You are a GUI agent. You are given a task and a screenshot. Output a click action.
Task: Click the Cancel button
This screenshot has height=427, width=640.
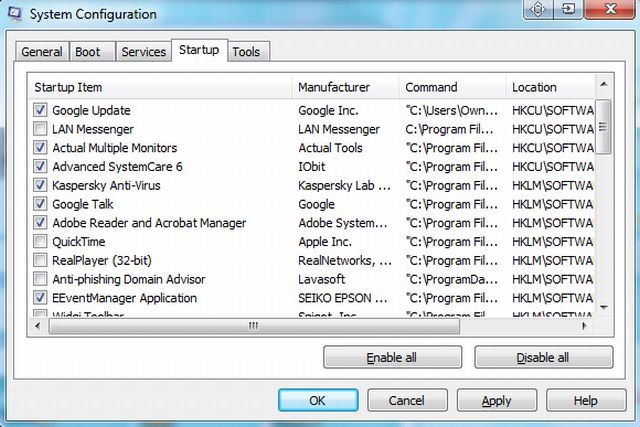click(407, 400)
